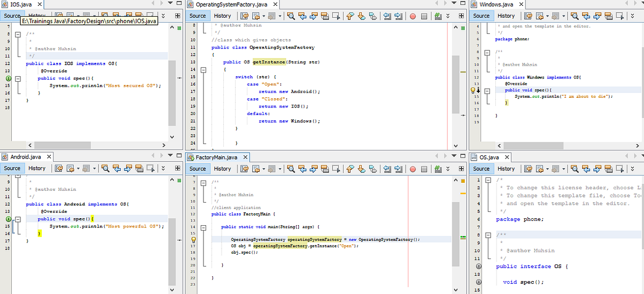Click Shift Line Right in OperatingSystemFactory.java toolbar
Image resolution: width=644 pixels, height=294 pixels.
(398, 16)
